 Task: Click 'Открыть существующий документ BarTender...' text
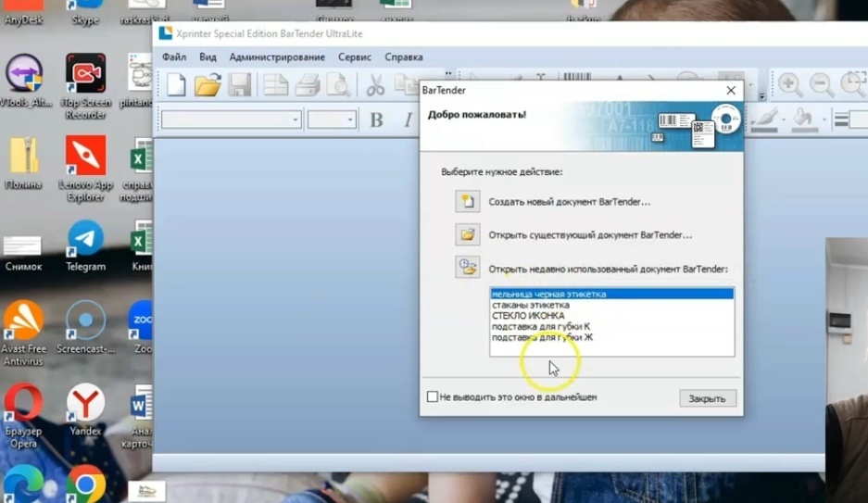pyautogui.click(x=590, y=235)
